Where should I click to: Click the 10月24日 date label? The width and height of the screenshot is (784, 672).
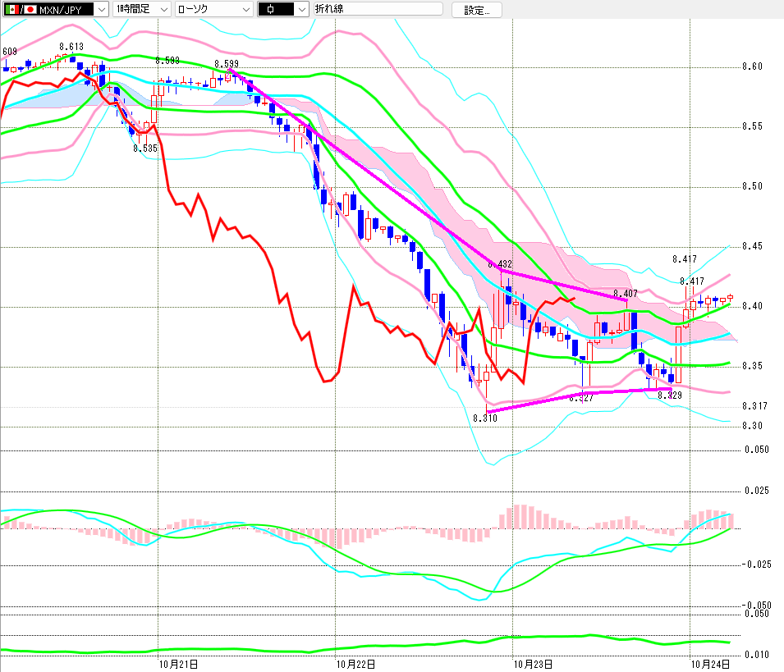710,664
